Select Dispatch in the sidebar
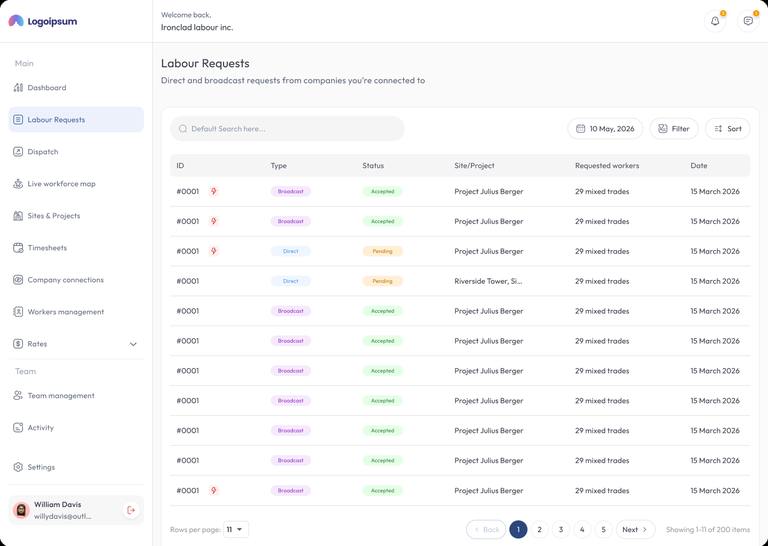 point(76,152)
